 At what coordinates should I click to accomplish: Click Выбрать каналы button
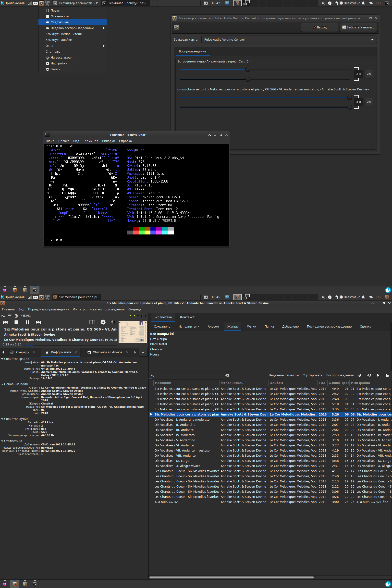click(x=358, y=27)
